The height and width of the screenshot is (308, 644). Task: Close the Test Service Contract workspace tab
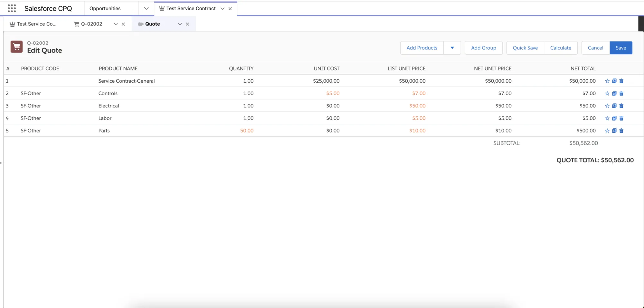(x=230, y=9)
